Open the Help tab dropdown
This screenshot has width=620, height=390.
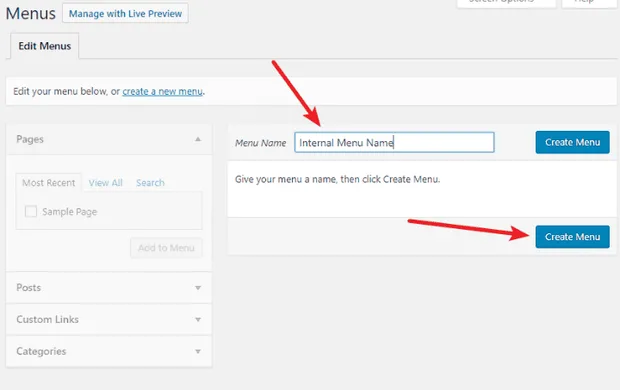click(589, 3)
